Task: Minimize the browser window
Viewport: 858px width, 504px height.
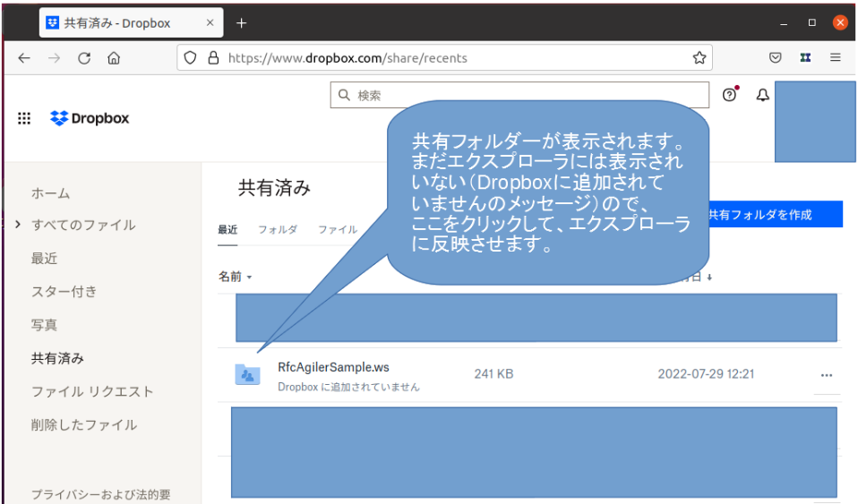Action: (x=784, y=23)
